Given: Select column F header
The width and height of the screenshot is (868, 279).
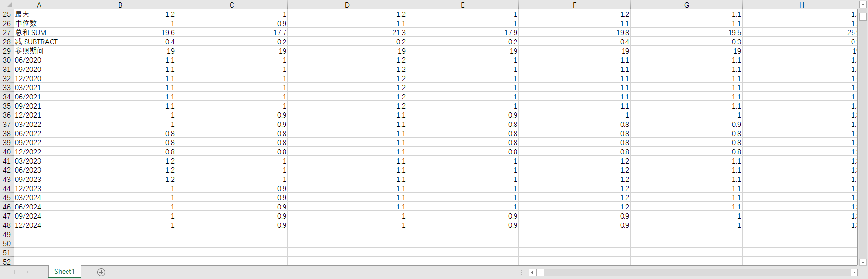Looking at the screenshot, I should pos(575,5).
